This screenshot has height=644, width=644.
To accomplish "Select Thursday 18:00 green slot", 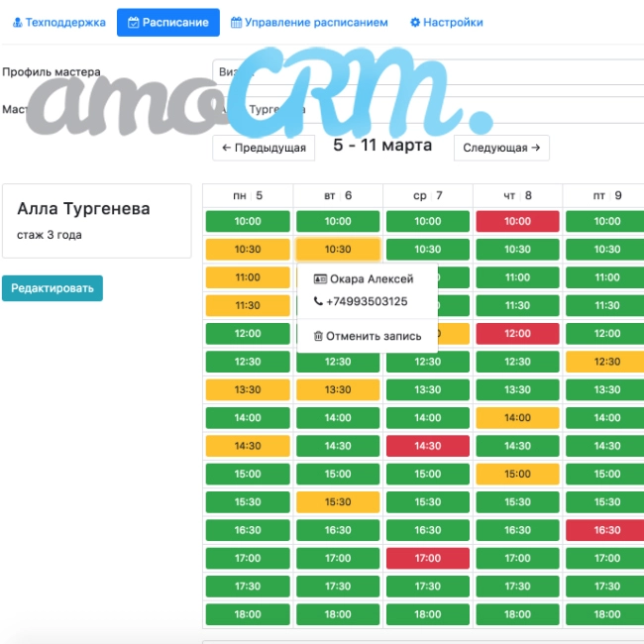I will pyautogui.click(x=517, y=614).
